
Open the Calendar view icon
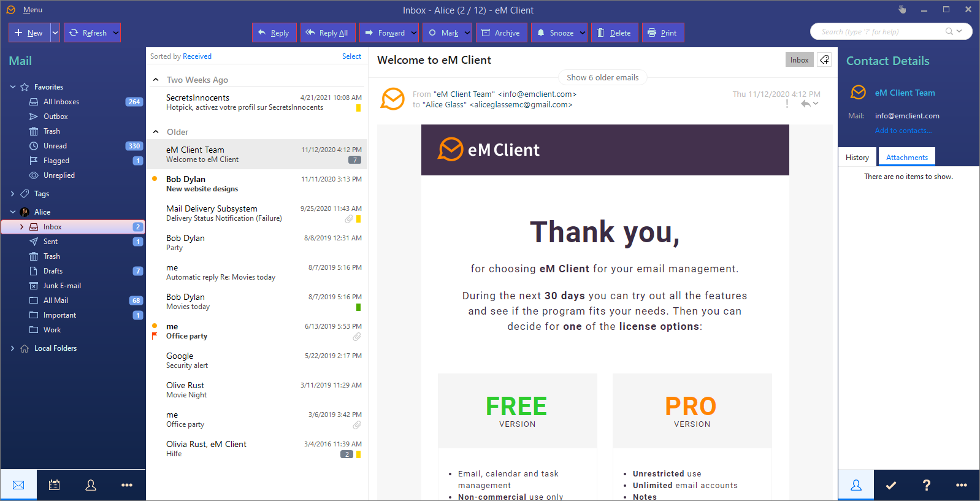click(x=54, y=485)
